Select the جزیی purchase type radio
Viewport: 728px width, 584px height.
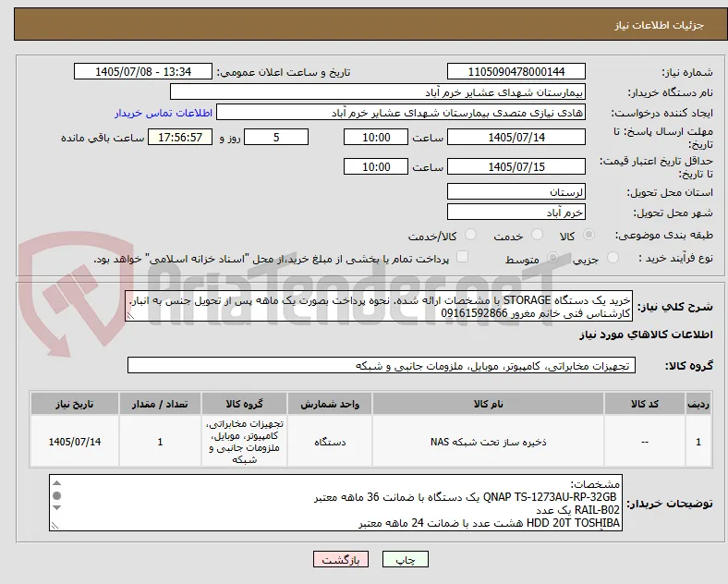coord(613,257)
